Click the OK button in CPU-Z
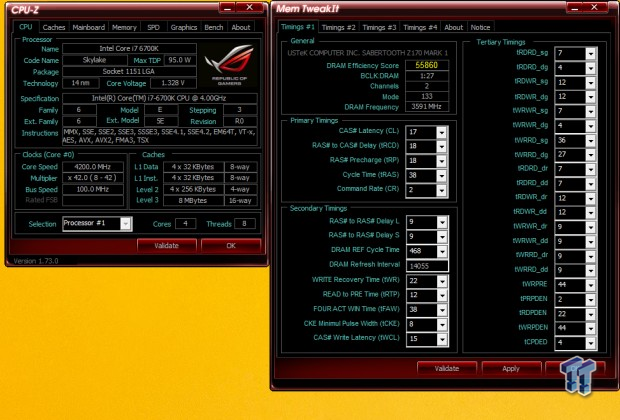 click(x=231, y=246)
